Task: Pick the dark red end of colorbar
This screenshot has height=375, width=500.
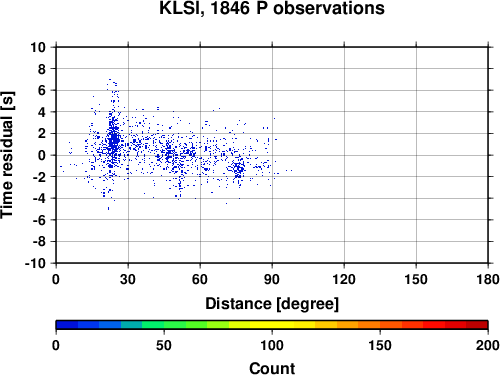Action: pos(477,325)
